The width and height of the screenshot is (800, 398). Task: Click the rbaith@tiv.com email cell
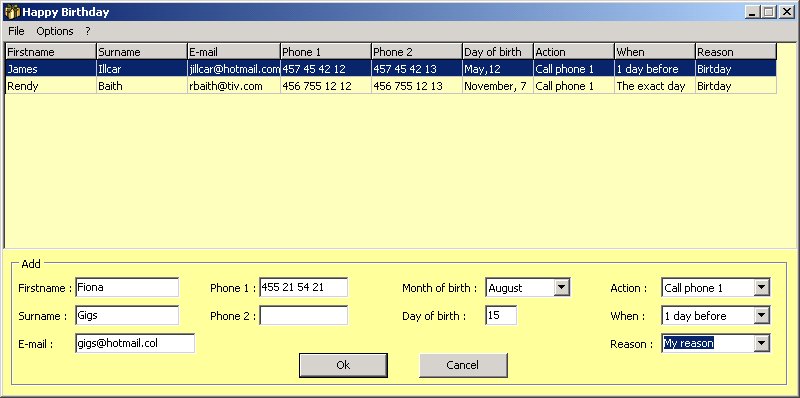pyautogui.click(x=234, y=86)
